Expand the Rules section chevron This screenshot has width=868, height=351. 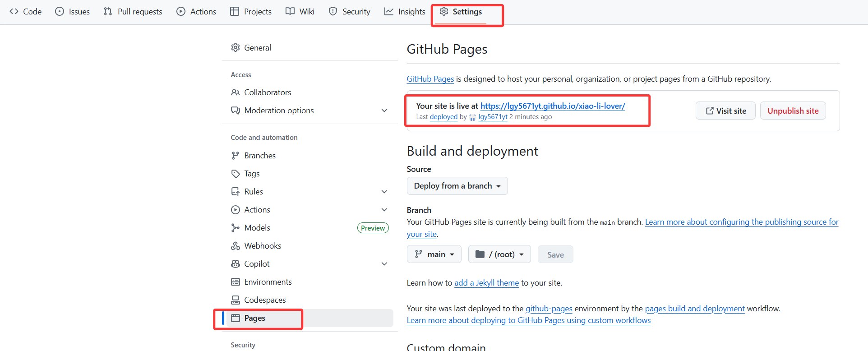pyautogui.click(x=384, y=192)
